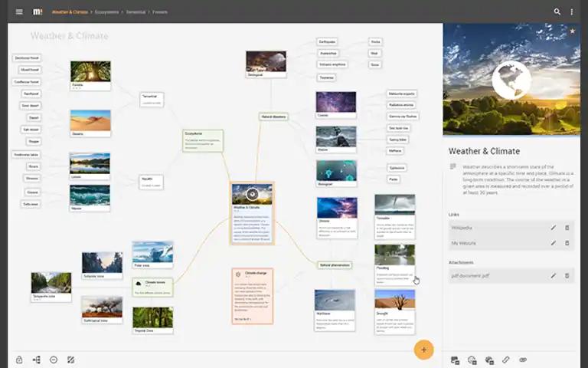Select the Cosmic galaxy image node
The image size is (588, 368).
(336, 105)
